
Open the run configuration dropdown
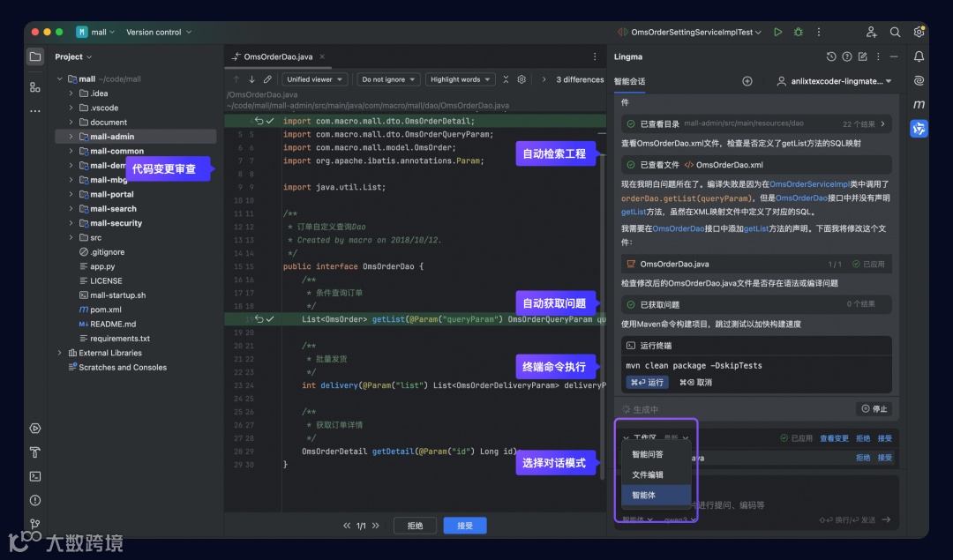(689, 33)
